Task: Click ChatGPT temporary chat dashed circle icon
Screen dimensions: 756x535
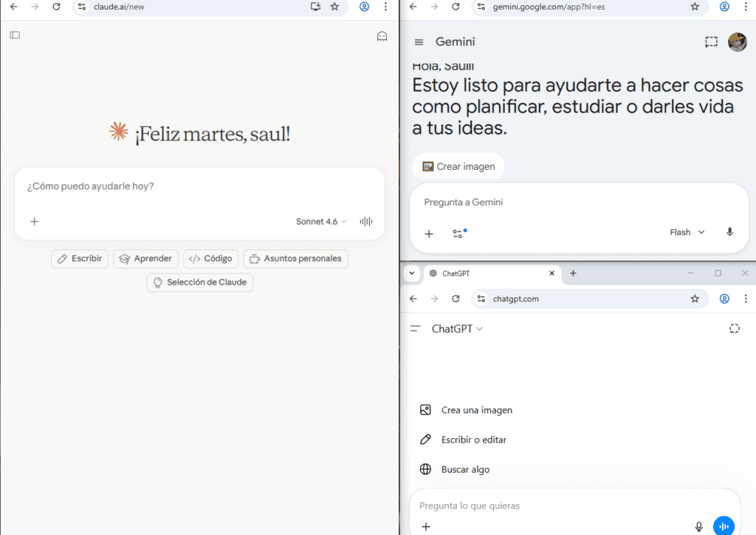Action: (x=735, y=329)
